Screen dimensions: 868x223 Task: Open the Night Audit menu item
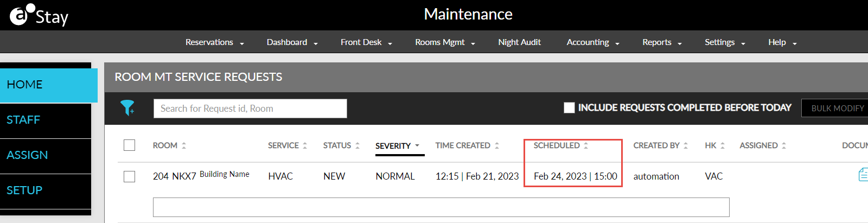519,42
